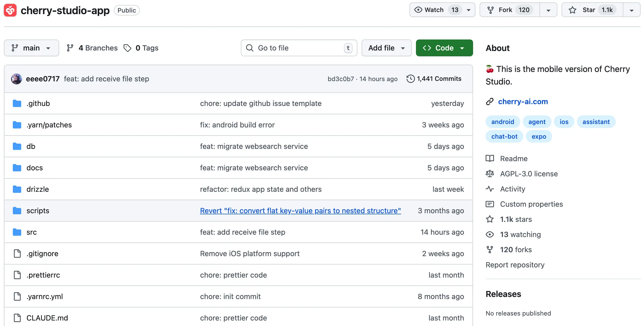Click the Cherry Studio repository logo
644x326 pixels.
(x=10, y=10)
